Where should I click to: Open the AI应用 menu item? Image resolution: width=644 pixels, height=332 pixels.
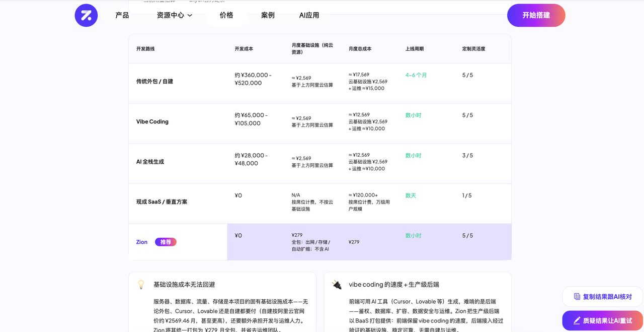(x=309, y=15)
